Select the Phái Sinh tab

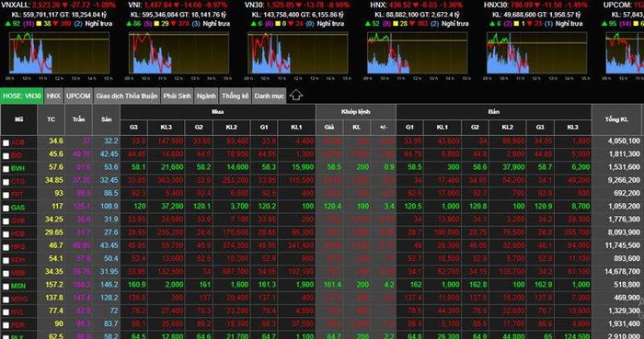tap(177, 96)
